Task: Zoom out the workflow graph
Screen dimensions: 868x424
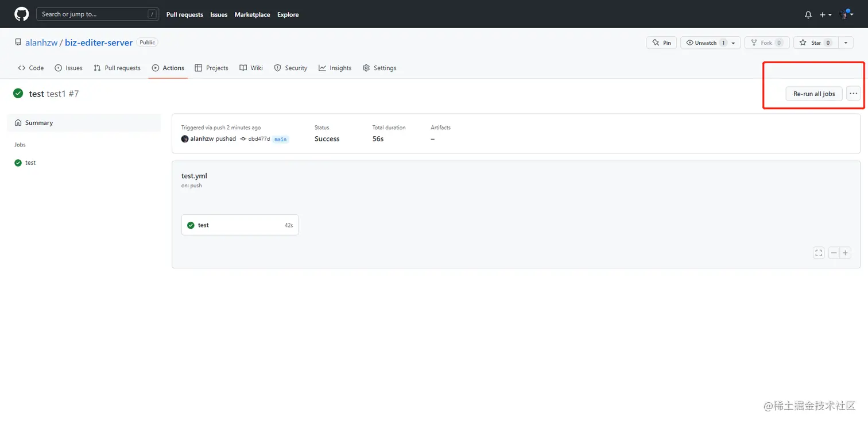Action: 834,253
